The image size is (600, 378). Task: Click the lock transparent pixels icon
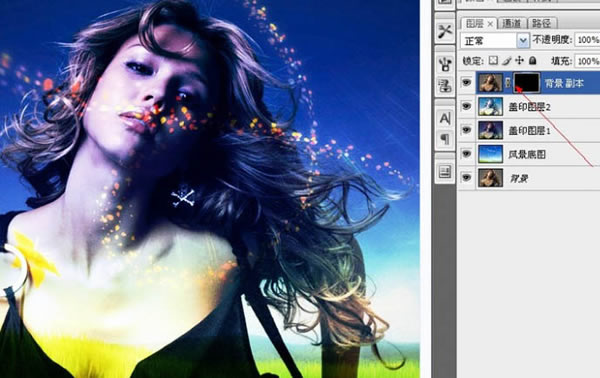pyautogui.click(x=494, y=60)
